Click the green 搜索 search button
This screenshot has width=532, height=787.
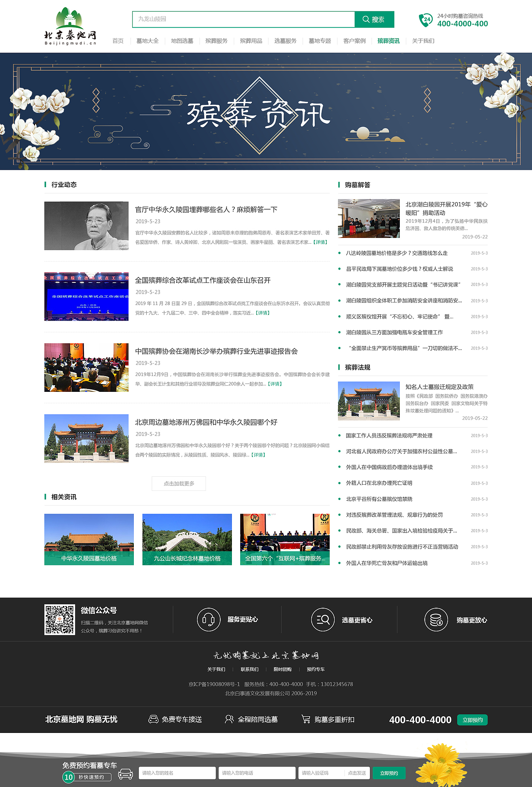tap(374, 19)
